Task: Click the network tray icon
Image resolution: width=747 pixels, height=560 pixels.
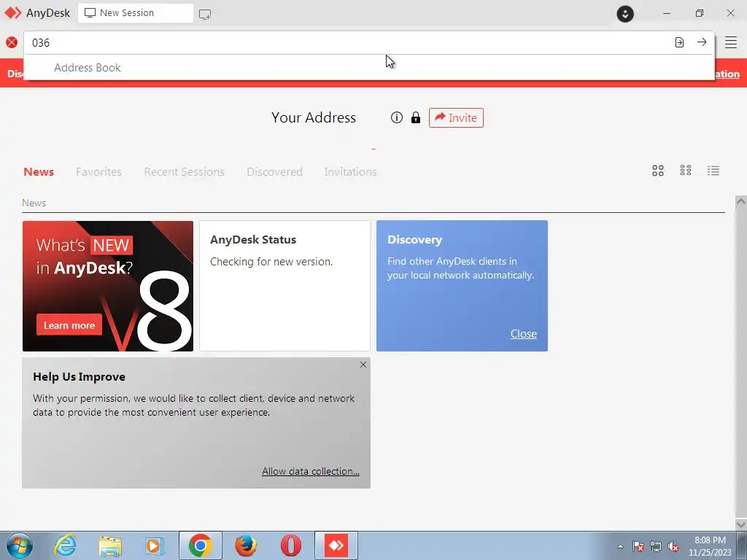Action: click(656, 546)
